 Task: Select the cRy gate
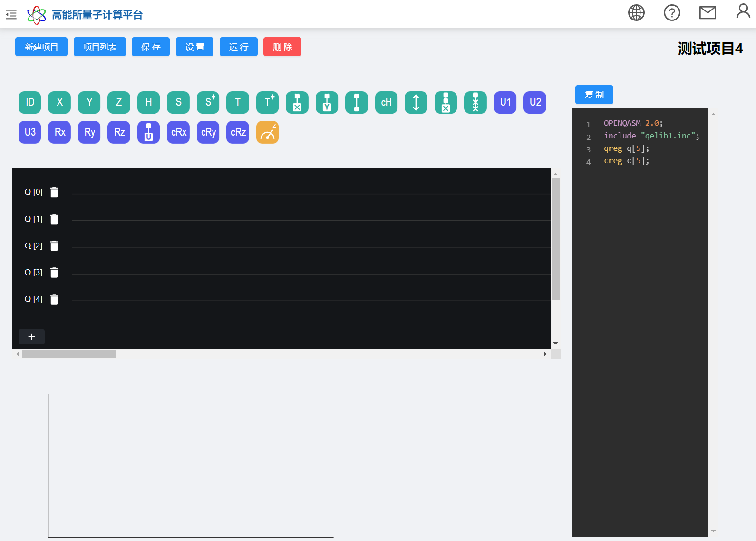coord(208,132)
